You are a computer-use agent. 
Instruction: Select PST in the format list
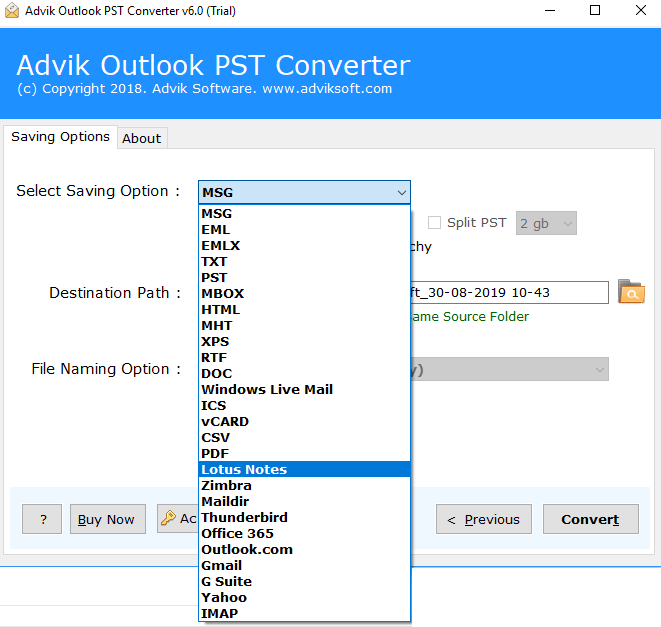304,277
